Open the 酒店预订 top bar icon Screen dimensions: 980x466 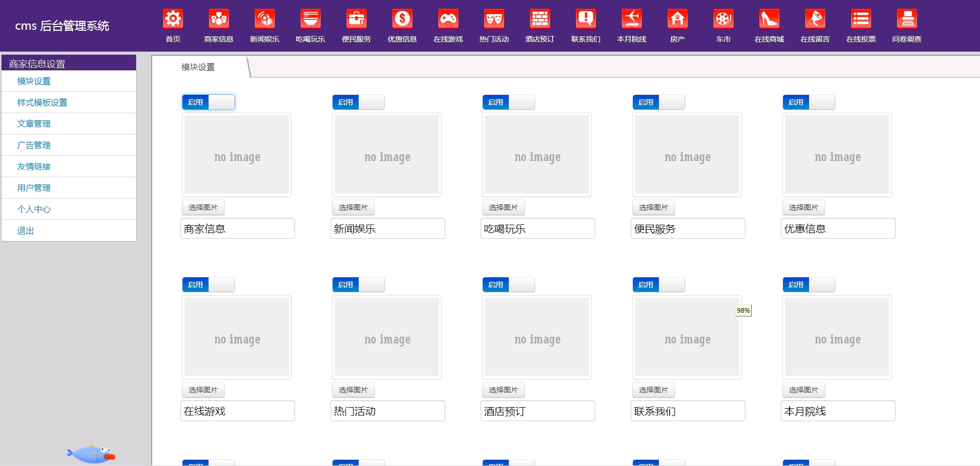click(540, 19)
